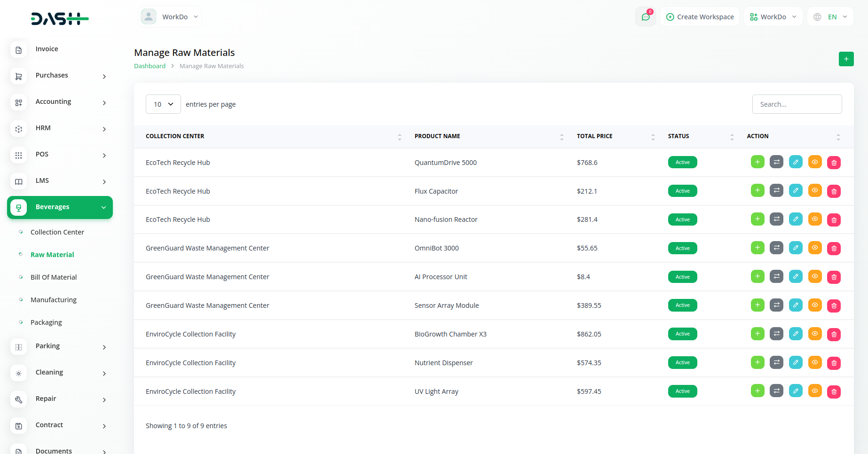Open the EN language dropdown
The width and height of the screenshot is (868, 454).
[x=830, y=17]
